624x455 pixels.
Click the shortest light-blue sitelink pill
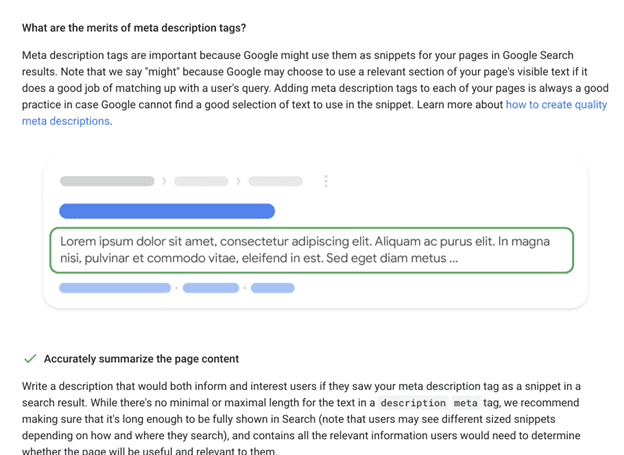273,288
